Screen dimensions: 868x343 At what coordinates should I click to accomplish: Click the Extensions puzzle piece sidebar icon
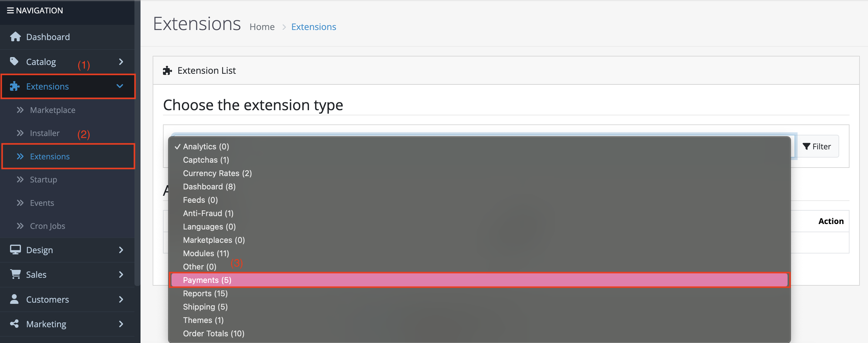pos(15,86)
